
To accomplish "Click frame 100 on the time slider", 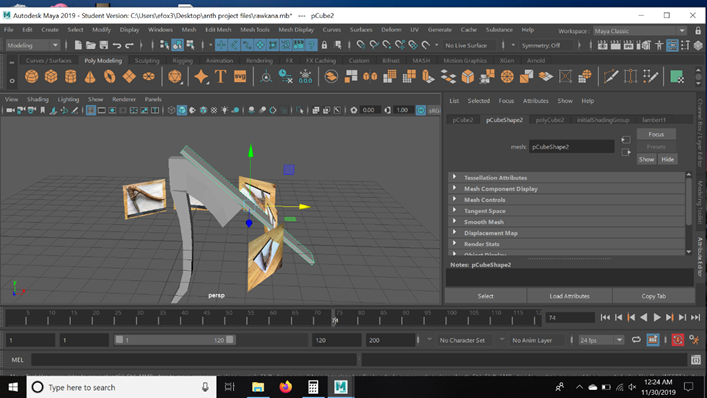I will coord(452,317).
